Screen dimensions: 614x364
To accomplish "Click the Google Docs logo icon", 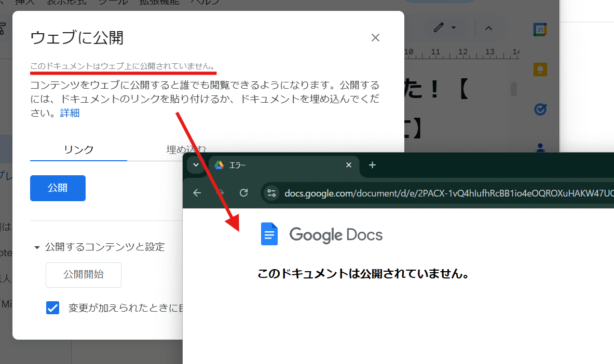I will [269, 234].
